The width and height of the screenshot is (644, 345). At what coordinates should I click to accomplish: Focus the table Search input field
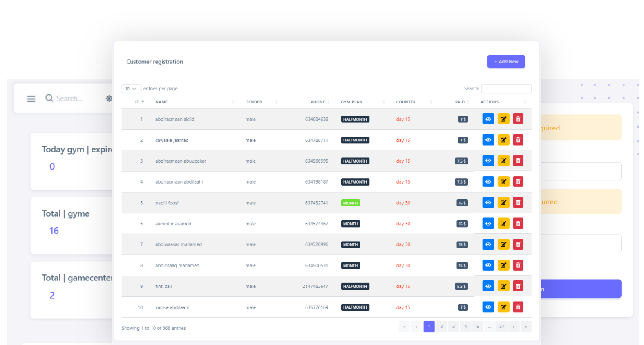506,89
